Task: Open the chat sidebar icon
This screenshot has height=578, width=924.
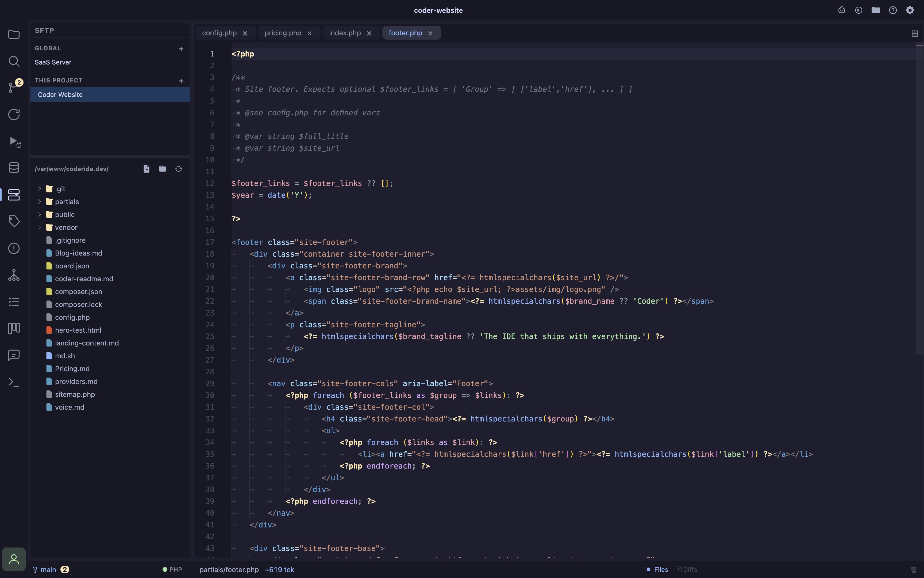Action: pos(14,355)
